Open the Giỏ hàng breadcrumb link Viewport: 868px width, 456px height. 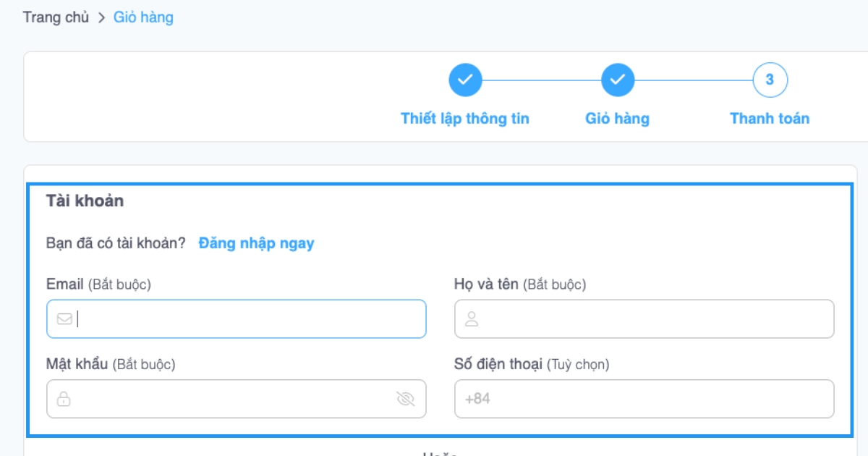pos(142,17)
